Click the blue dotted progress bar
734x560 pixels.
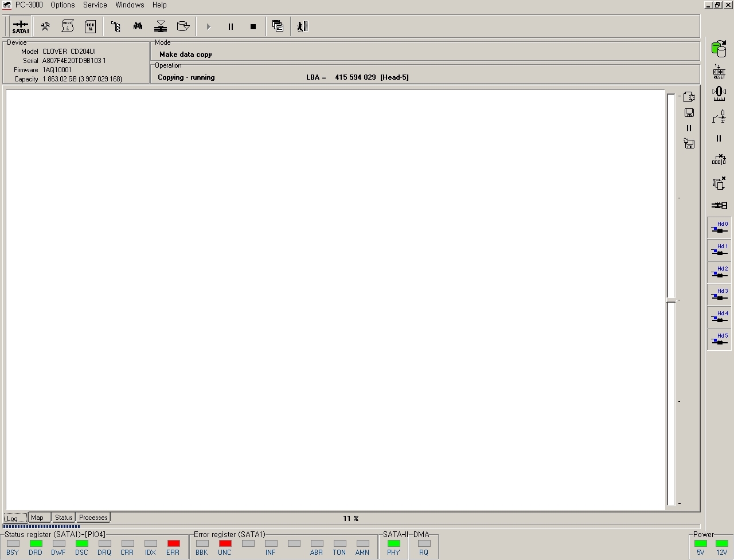click(41, 526)
